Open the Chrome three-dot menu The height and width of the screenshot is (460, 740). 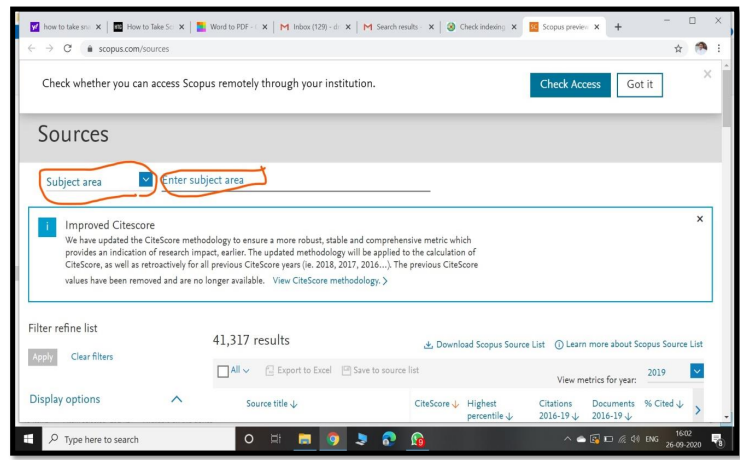coord(720,48)
